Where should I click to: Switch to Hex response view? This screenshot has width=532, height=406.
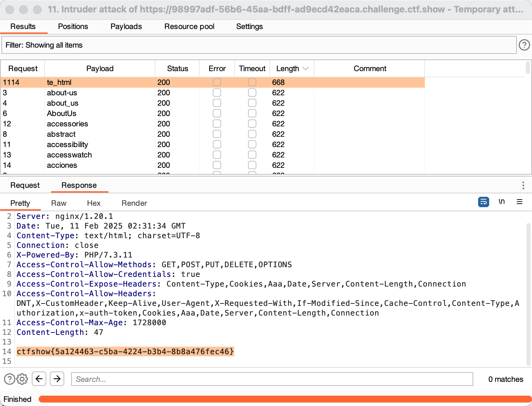94,203
